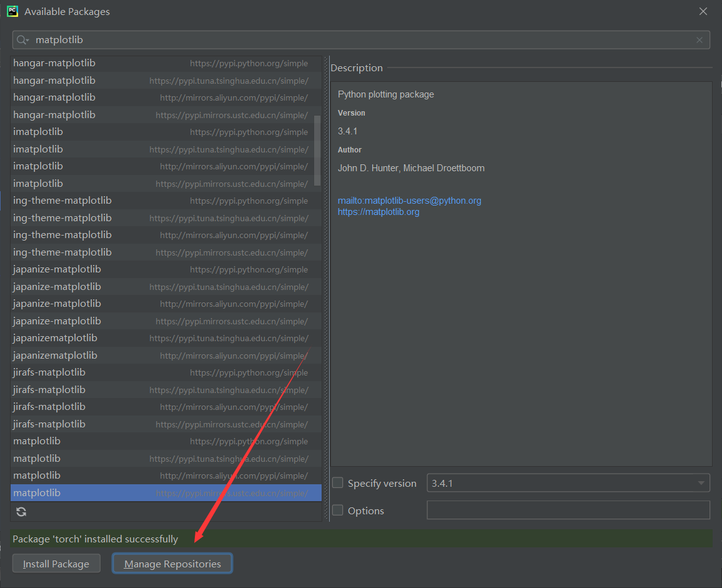The image size is (722, 588).
Task: Select ing-theme-matplotlib from ustc mirror
Action: point(166,252)
